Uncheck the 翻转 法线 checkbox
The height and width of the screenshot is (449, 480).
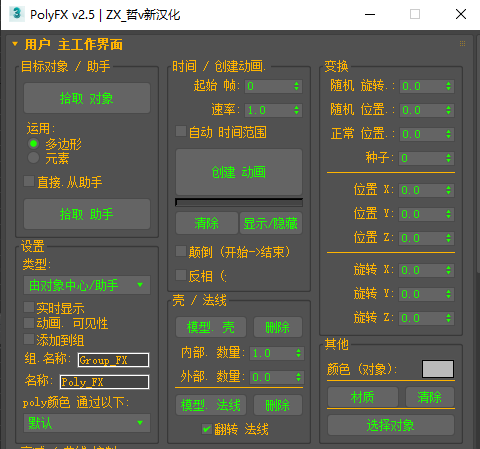[207, 429]
